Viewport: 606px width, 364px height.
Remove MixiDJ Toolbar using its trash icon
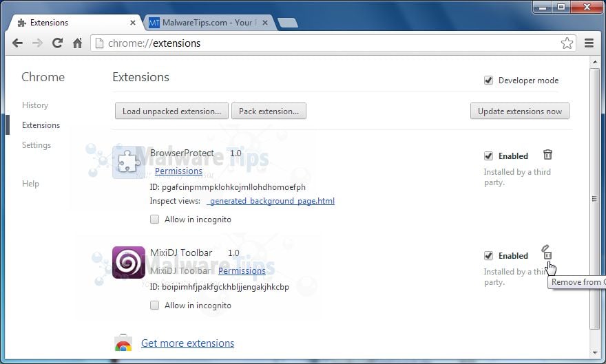tap(547, 253)
